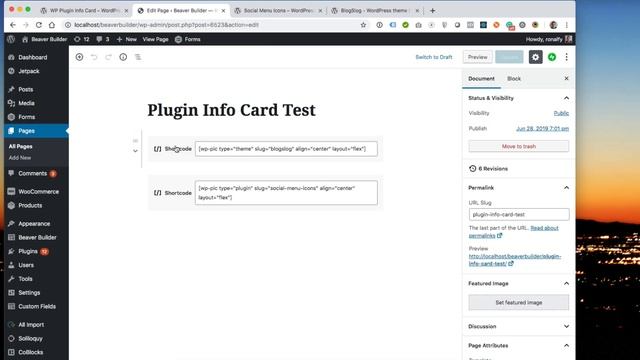This screenshot has height=360, width=640.
Task: Click the WordPress logo in admin bar
Action: pyautogui.click(x=11, y=39)
